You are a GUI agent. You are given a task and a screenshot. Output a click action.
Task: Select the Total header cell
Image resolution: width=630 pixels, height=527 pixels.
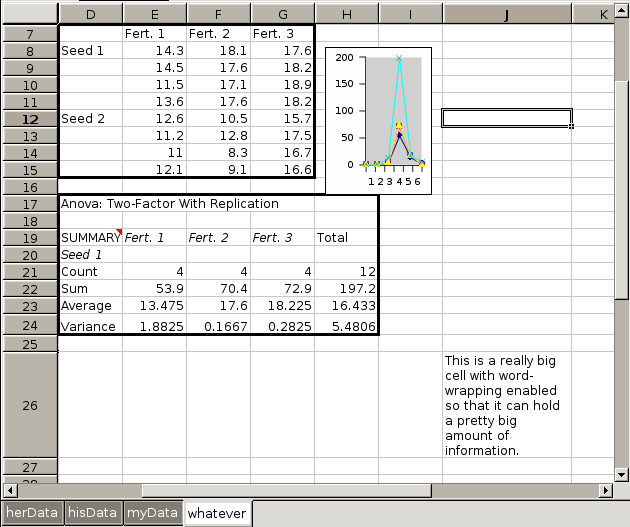click(x=346, y=237)
